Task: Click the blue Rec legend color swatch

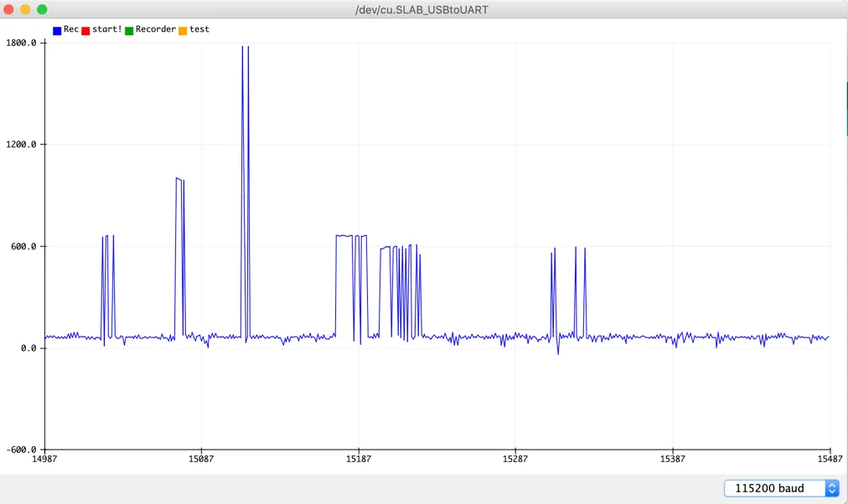Action: [x=57, y=31]
